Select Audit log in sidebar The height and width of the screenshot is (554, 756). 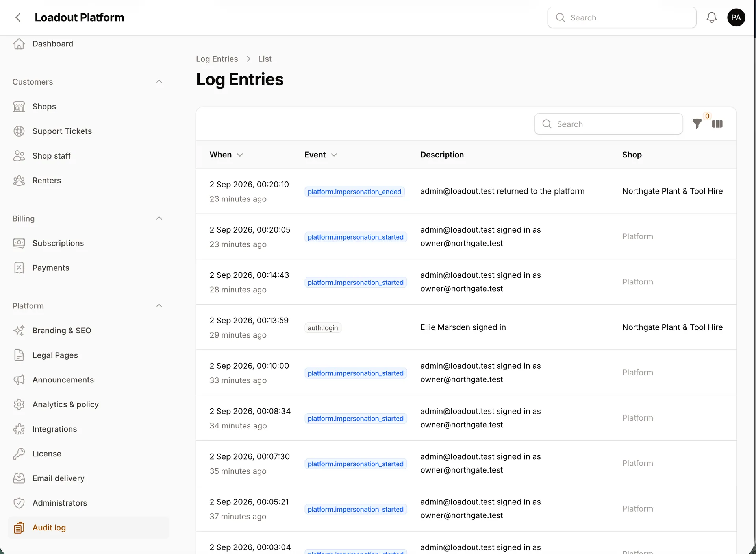88,528
